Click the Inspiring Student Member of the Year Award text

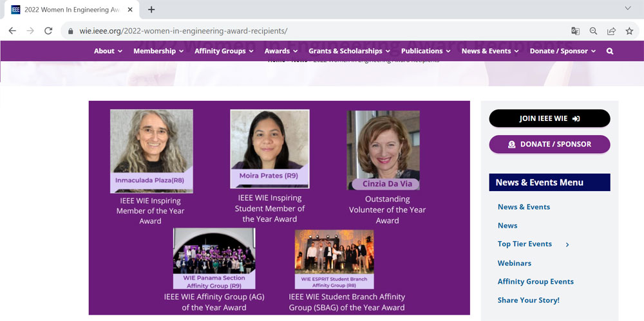[x=270, y=208]
